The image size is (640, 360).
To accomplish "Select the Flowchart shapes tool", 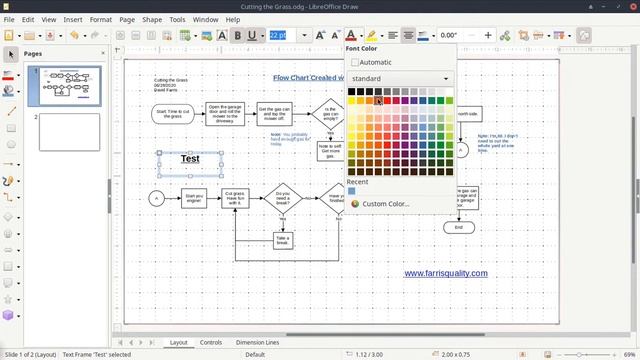I will tap(8, 266).
